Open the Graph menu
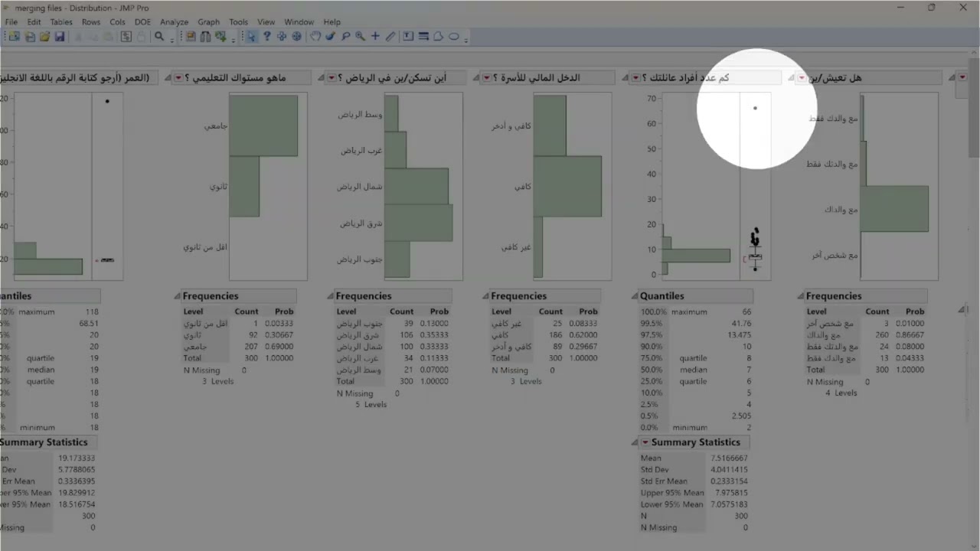Viewport: 980px width, 551px height. 208,22
